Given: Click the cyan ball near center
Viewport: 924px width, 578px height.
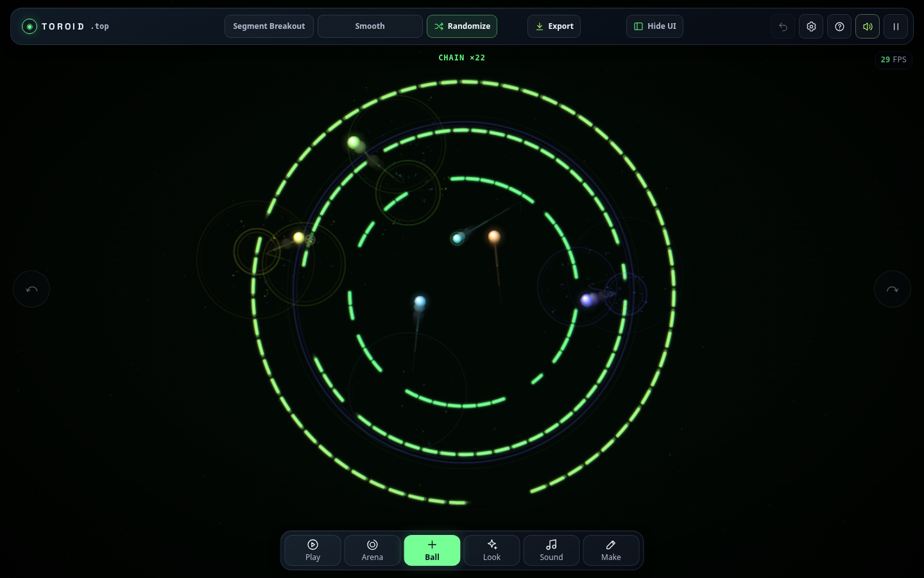Looking at the screenshot, I should [458, 239].
